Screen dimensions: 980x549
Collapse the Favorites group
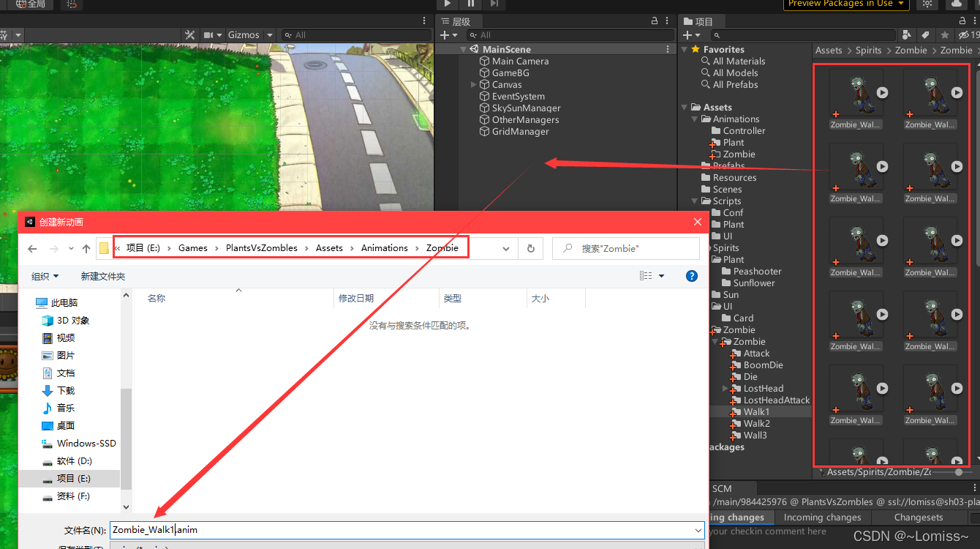click(685, 50)
